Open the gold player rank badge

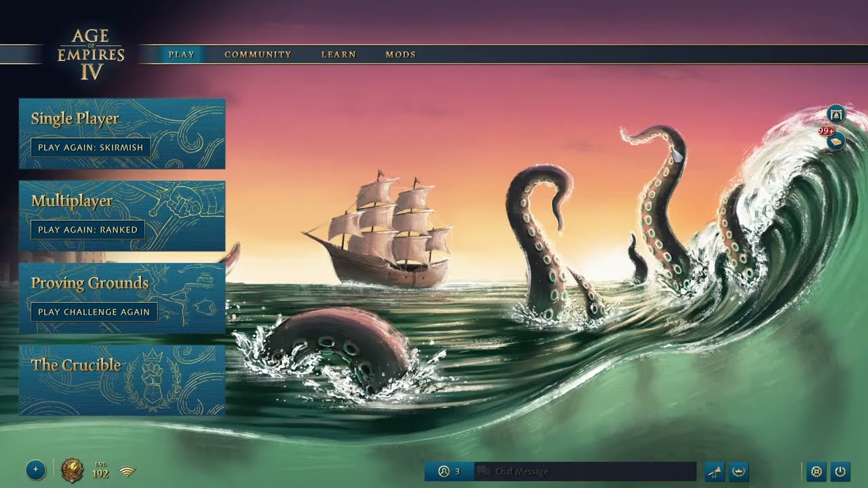73,470
